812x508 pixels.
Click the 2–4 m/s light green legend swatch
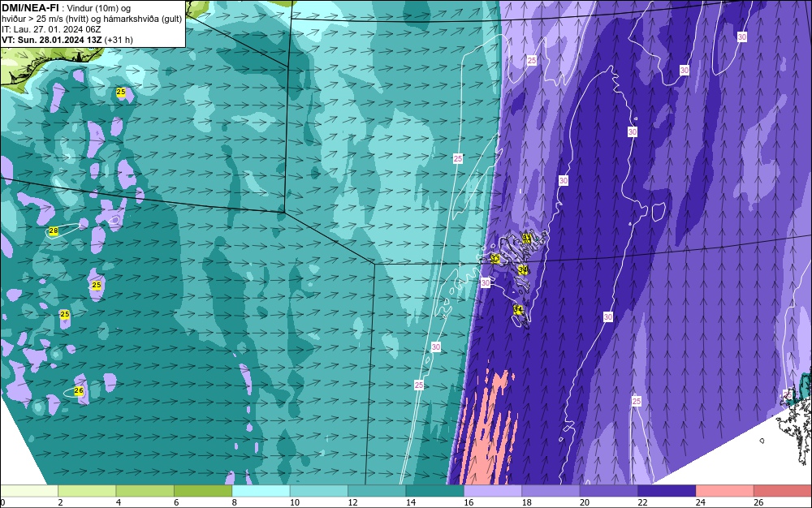point(87,491)
